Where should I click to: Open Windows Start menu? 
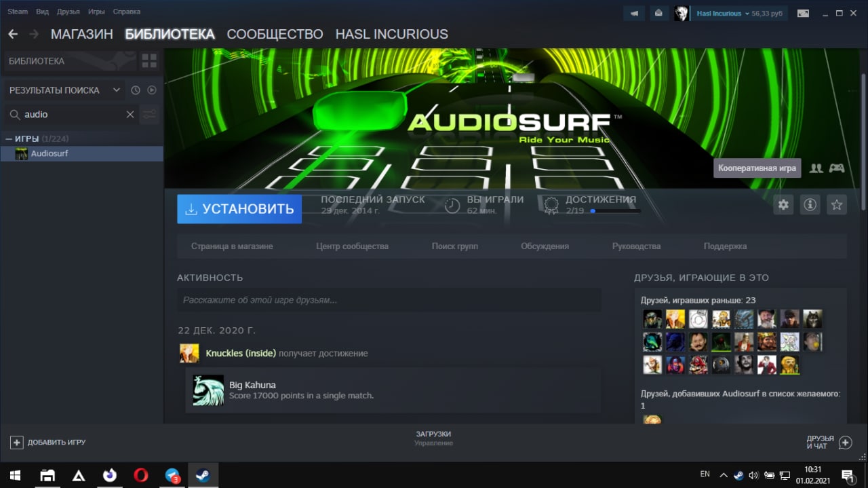coord(14,475)
